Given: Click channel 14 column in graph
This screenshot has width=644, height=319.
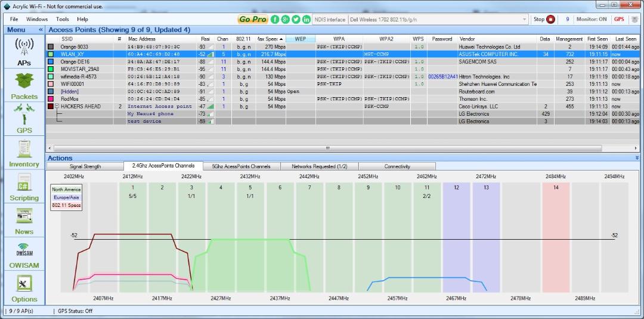Looking at the screenshot, I should point(556,237).
